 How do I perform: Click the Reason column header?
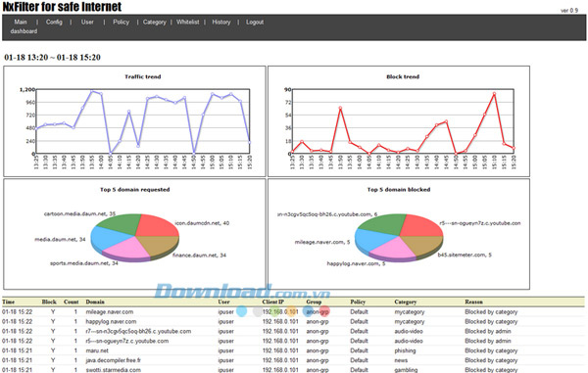click(473, 302)
